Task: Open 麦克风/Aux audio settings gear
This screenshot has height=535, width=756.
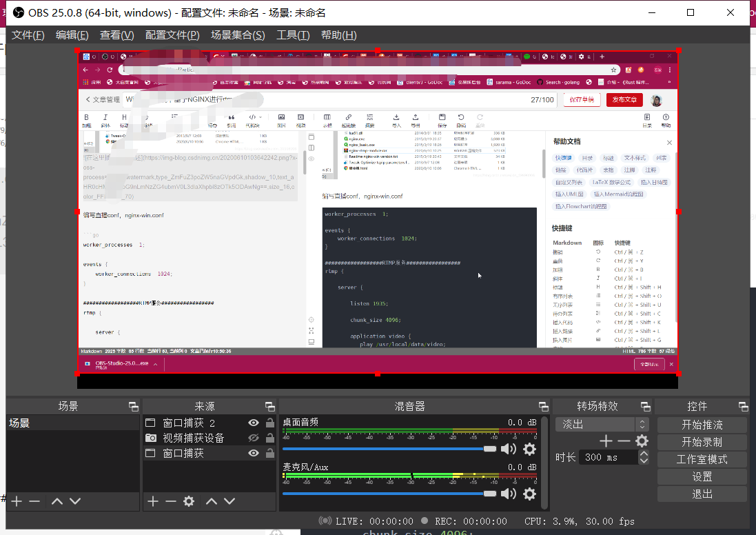Action: coord(529,494)
